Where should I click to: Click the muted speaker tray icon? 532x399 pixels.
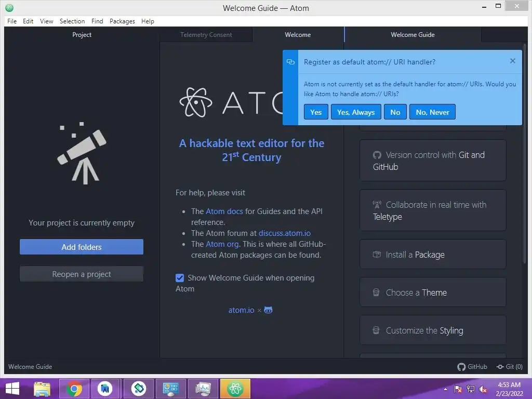pos(483,389)
